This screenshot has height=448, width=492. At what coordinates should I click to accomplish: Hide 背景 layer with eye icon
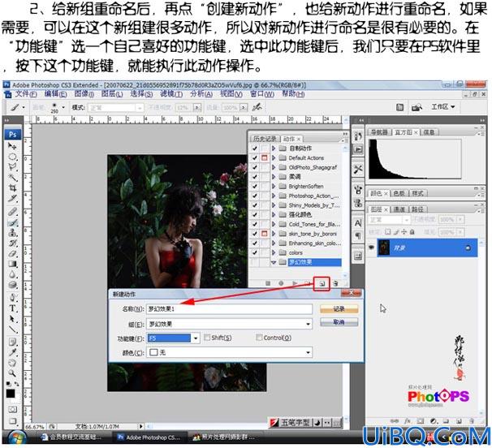[x=371, y=248]
